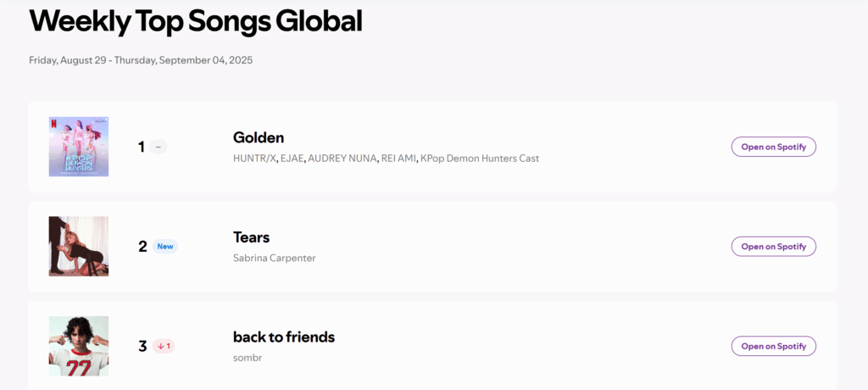Click the sombr artist name

[248, 357]
